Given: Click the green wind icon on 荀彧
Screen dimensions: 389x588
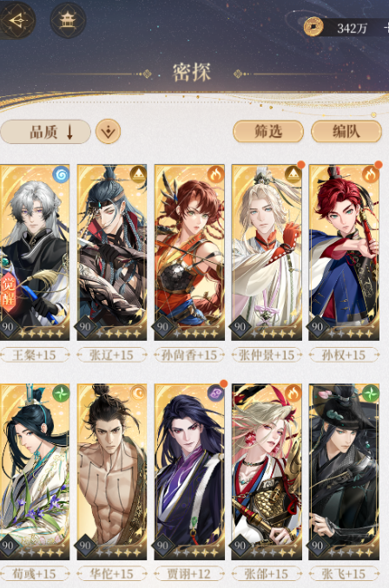Looking at the screenshot, I should point(61,394).
